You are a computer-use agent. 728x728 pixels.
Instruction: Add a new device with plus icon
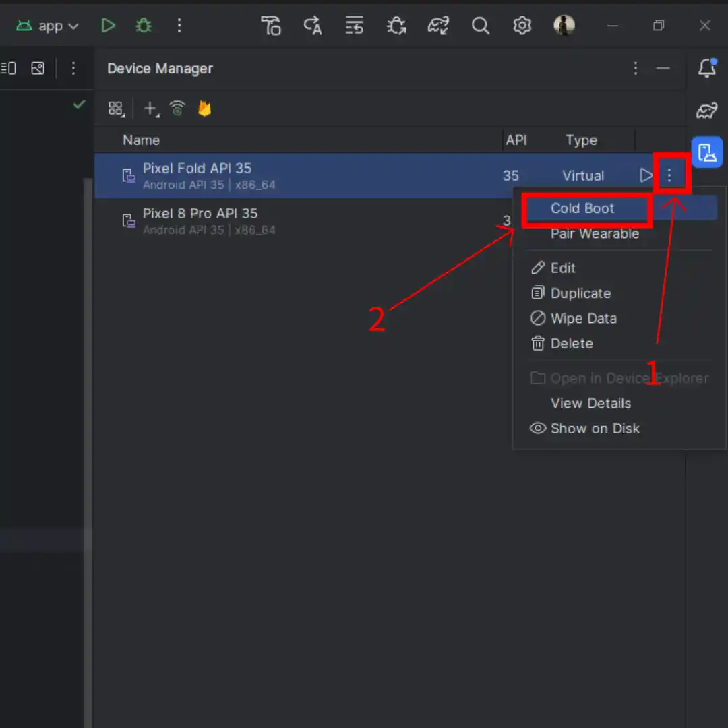[151, 109]
